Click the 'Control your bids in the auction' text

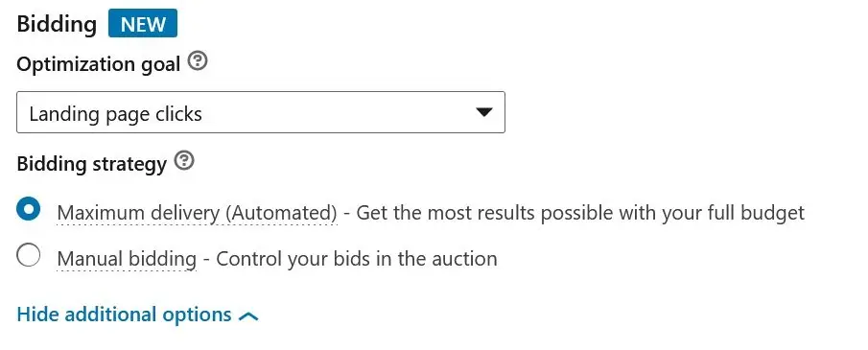[x=357, y=259]
